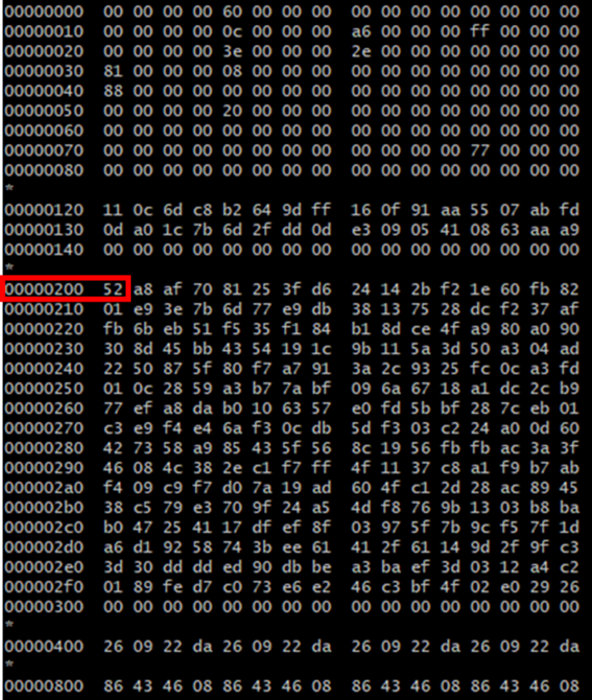Select byte 60 in row 00000000

[x=232, y=12]
